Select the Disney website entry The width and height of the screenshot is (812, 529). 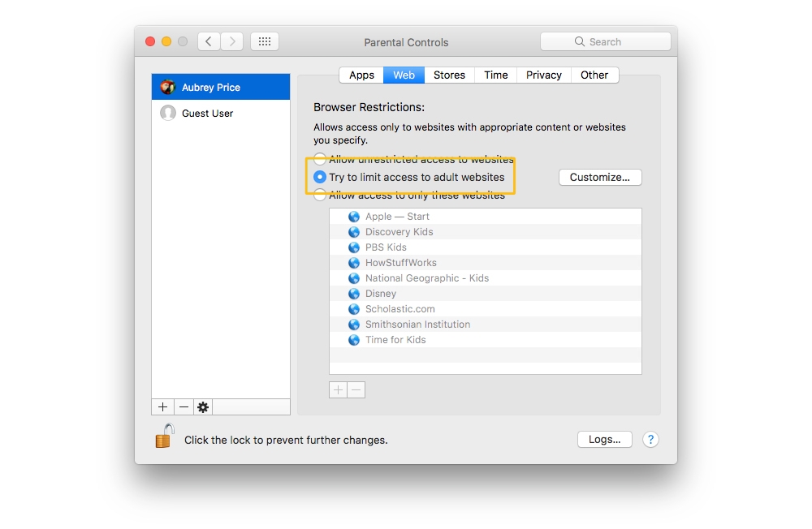486,294
